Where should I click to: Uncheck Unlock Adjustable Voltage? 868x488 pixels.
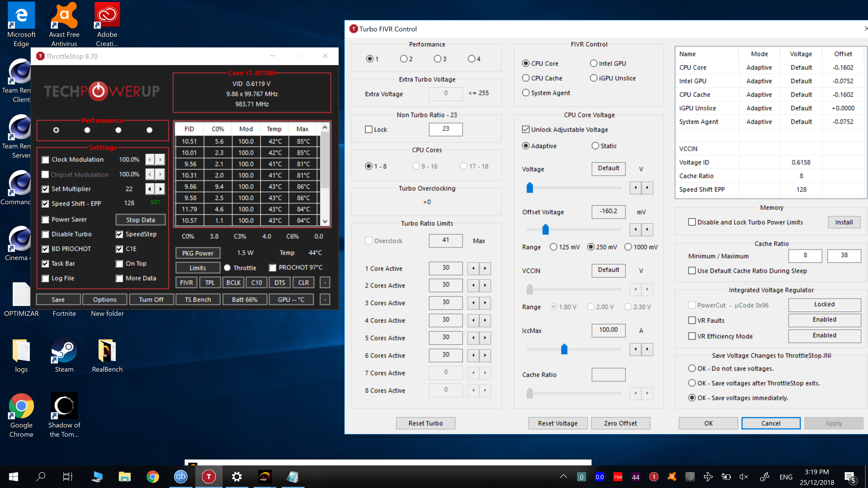click(x=526, y=130)
